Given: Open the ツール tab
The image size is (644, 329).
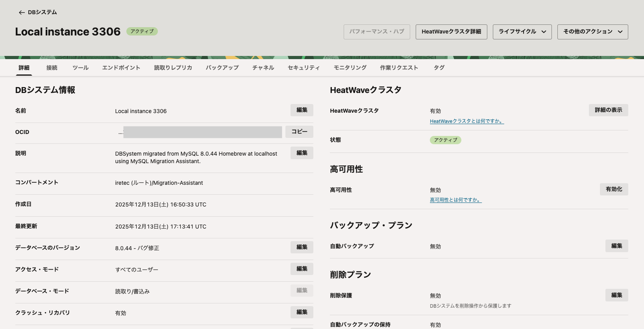Looking at the screenshot, I should point(80,68).
